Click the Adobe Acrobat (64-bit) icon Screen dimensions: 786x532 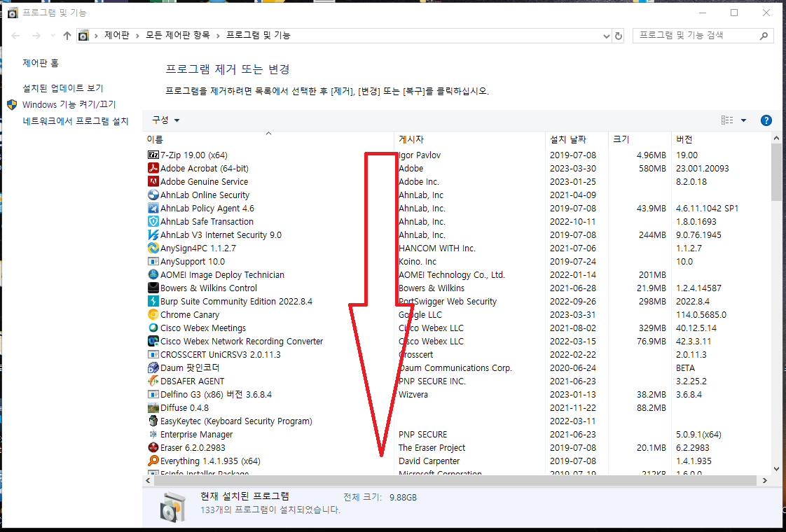[153, 168]
